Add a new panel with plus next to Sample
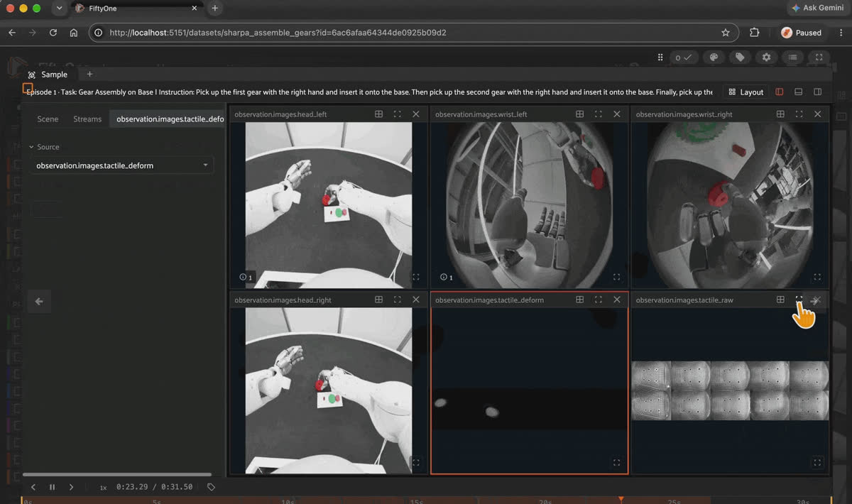The image size is (852, 504). tap(89, 75)
